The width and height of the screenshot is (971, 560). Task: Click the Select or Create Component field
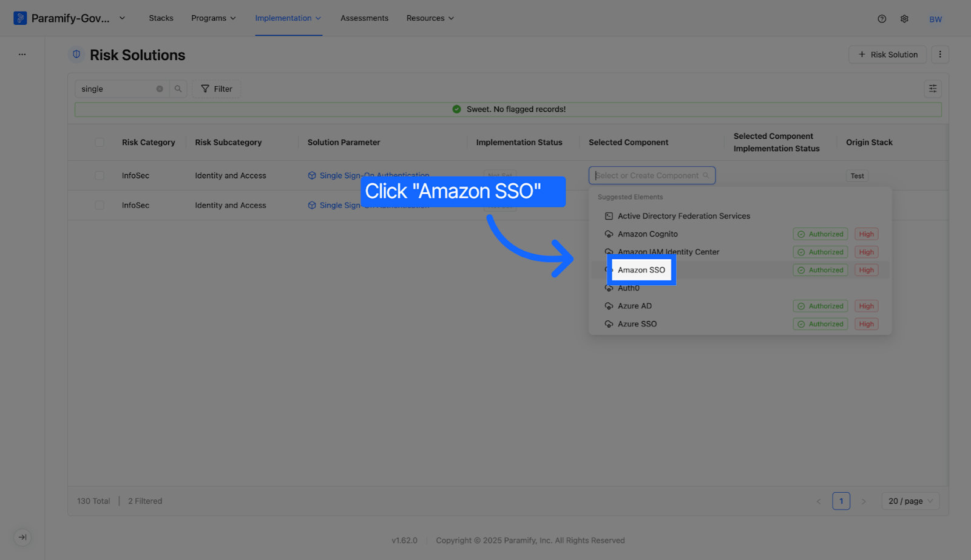(652, 175)
